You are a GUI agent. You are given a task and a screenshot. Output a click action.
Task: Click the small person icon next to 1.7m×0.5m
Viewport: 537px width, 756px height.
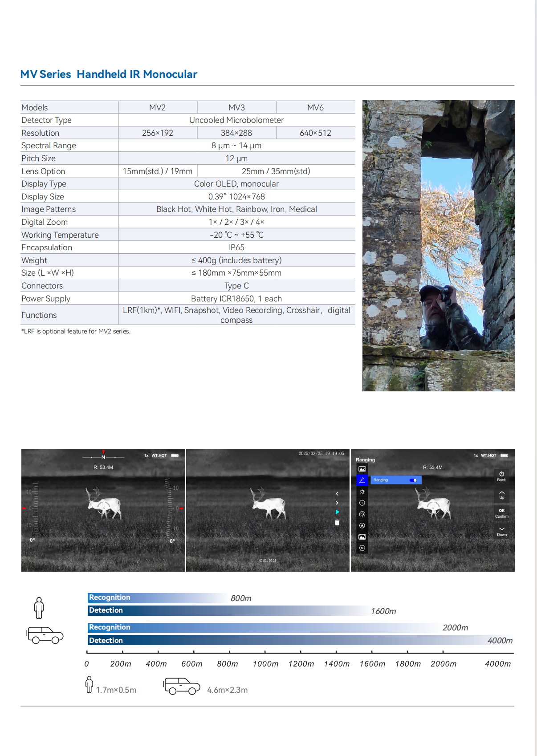point(89,684)
